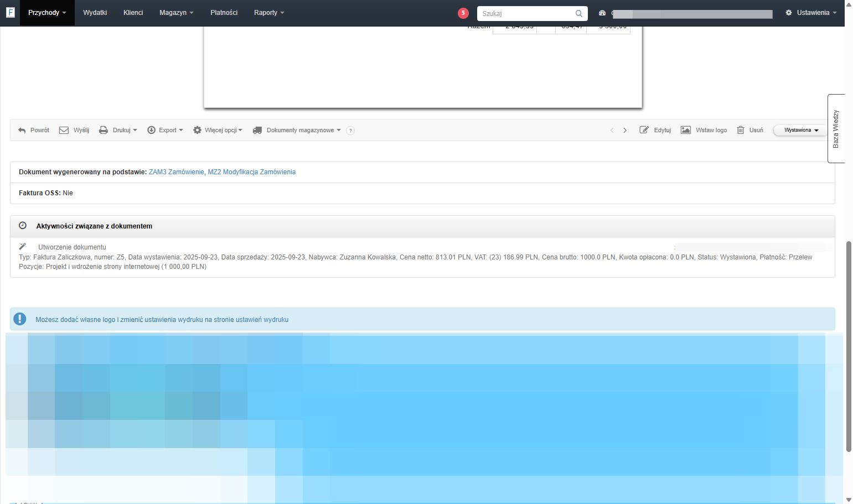The height and width of the screenshot is (504, 853).
Task: Click the wand icon beside Utworzenie dokumentu
Action: tap(23, 247)
